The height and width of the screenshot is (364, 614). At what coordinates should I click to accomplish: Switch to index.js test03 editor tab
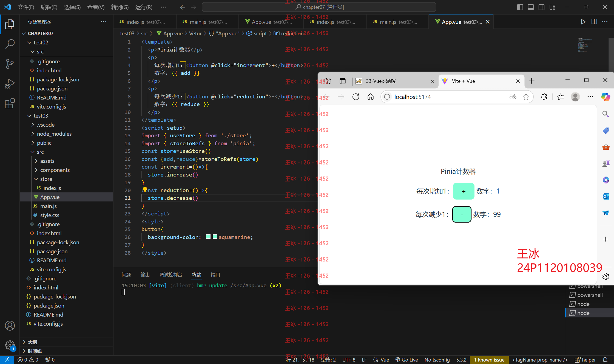click(335, 22)
